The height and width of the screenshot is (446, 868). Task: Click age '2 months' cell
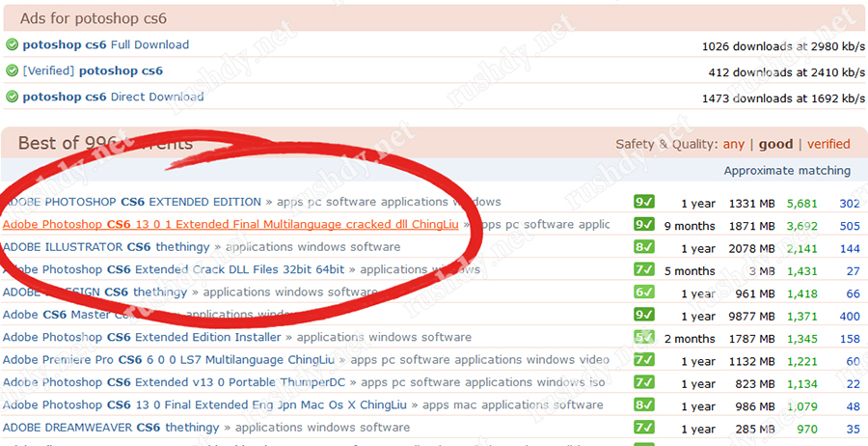click(x=690, y=339)
